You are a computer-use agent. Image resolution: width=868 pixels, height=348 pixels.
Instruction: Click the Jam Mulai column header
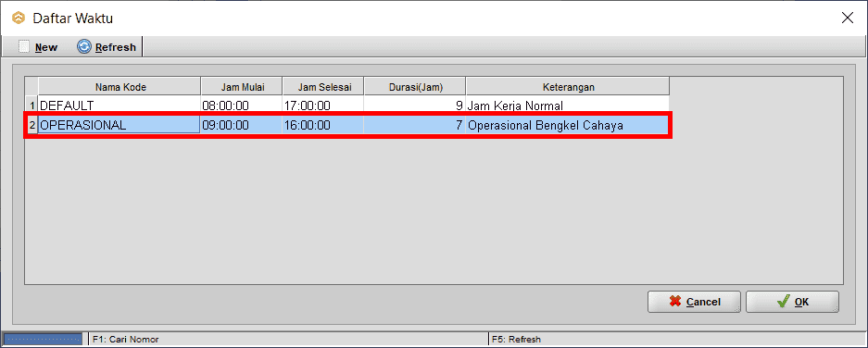pos(242,87)
